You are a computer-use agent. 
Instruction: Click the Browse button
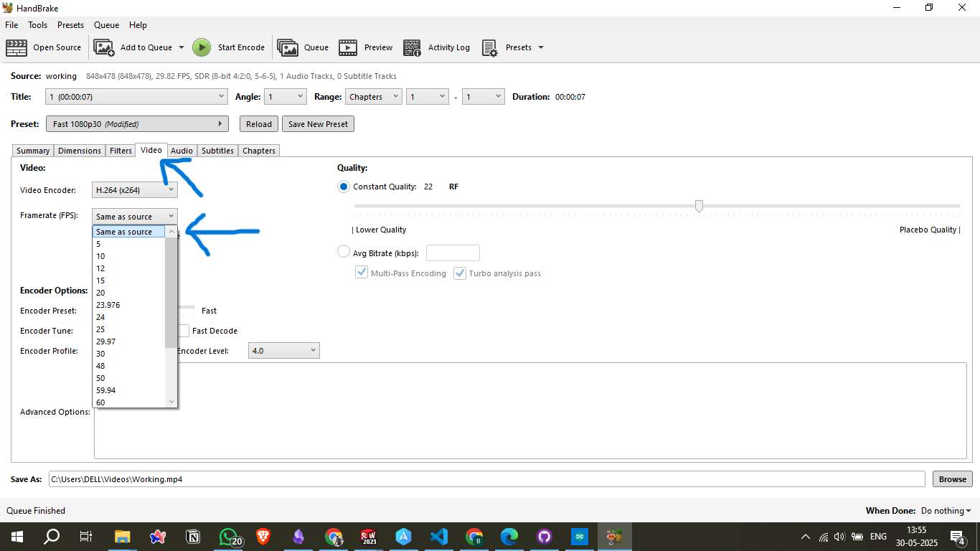tap(953, 479)
